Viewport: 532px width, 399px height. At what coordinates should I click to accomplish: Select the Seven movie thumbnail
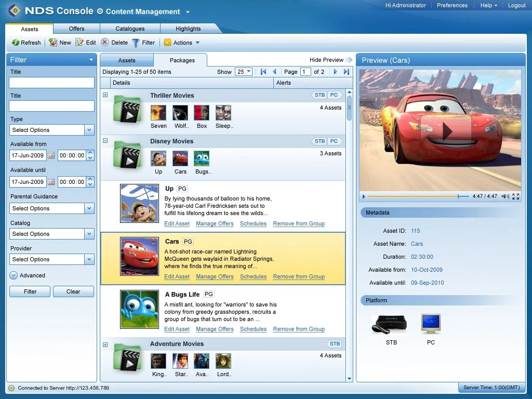pos(158,113)
